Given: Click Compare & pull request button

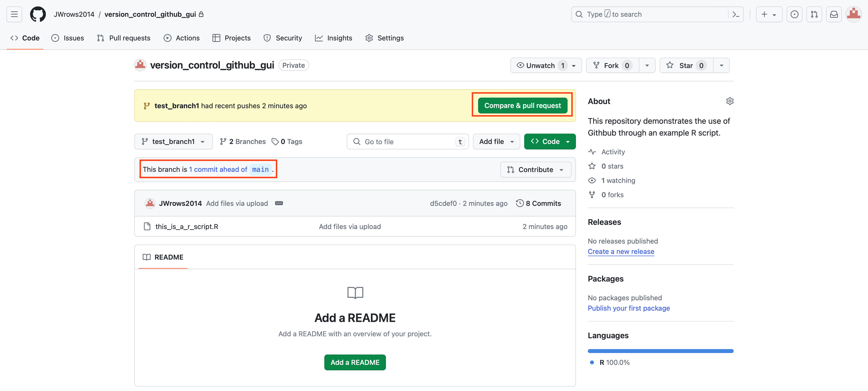Looking at the screenshot, I should pyautogui.click(x=522, y=106).
